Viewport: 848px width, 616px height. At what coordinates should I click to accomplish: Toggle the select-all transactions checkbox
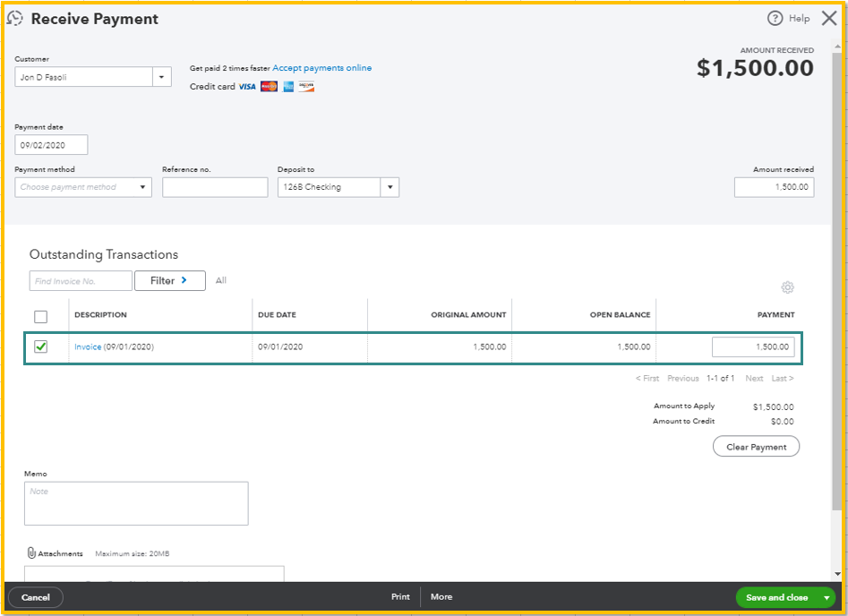point(40,316)
